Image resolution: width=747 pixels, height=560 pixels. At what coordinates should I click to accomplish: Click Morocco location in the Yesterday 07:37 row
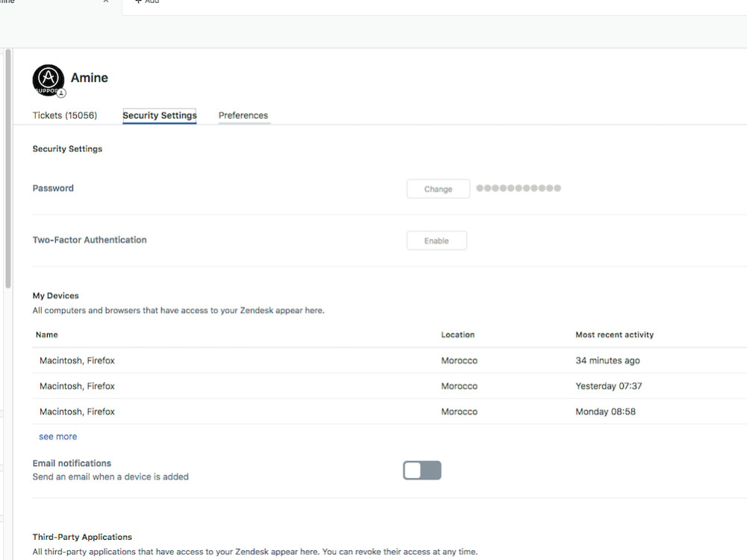(459, 386)
